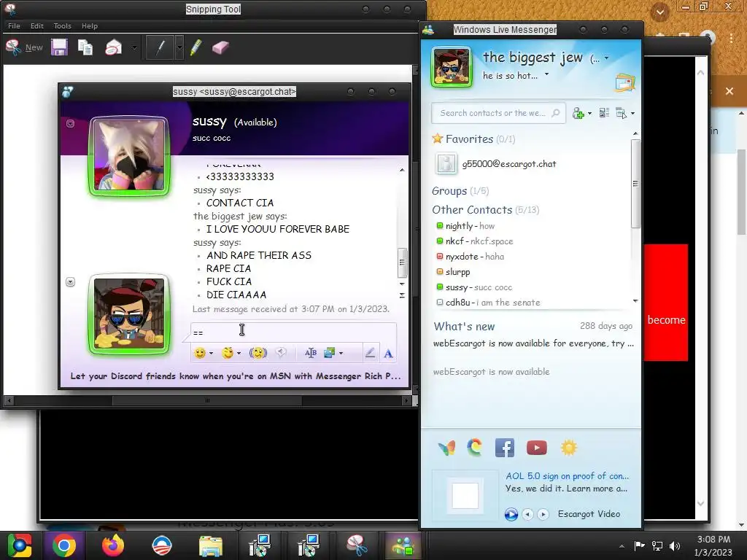Click the chat background picture icon
The height and width of the screenshot is (560, 747).
[x=330, y=353]
